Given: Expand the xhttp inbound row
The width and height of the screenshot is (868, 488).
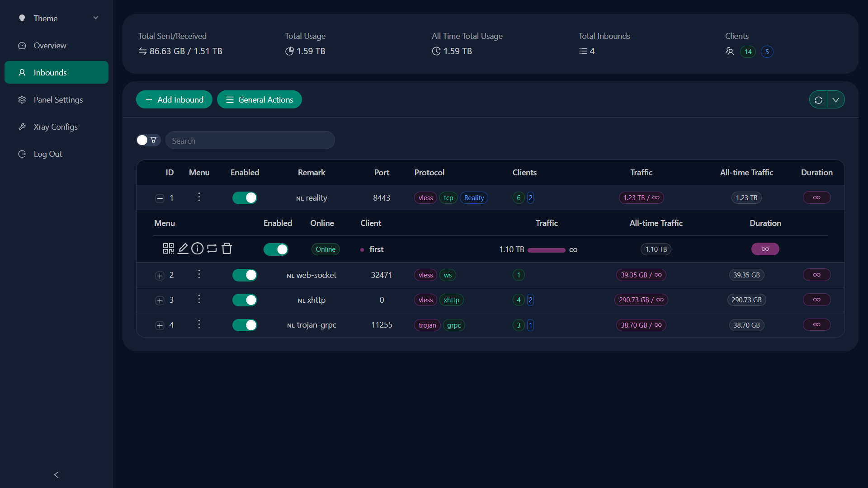Looking at the screenshot, I should 159,300.
